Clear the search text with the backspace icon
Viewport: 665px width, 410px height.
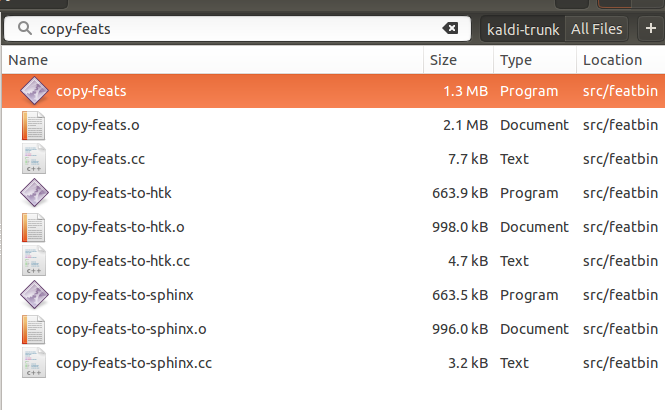click(x=450, y=28)
